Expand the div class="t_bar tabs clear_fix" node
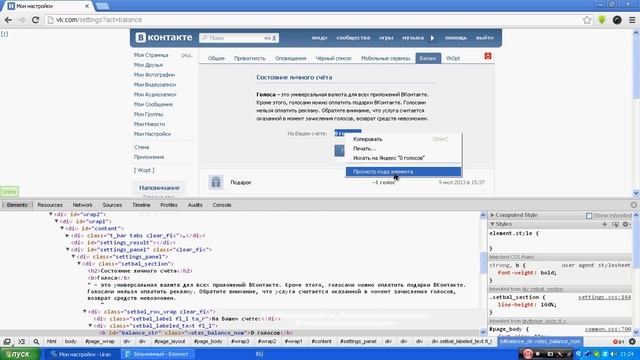 (67, 236)
